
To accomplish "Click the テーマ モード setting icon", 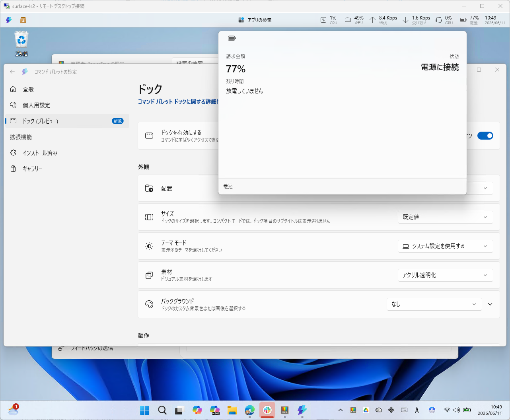I will 149,246.
